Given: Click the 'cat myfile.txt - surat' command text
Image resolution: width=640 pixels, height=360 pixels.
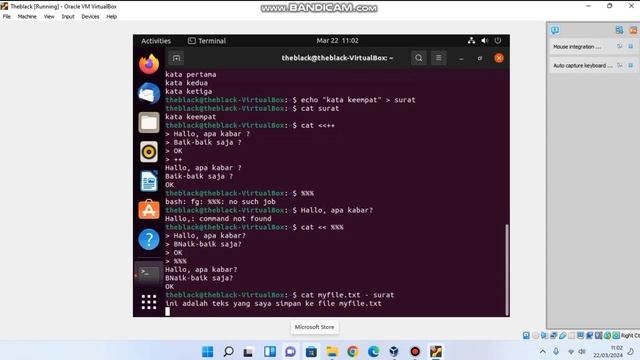Looking at the screenshot, I should (347, 295).
